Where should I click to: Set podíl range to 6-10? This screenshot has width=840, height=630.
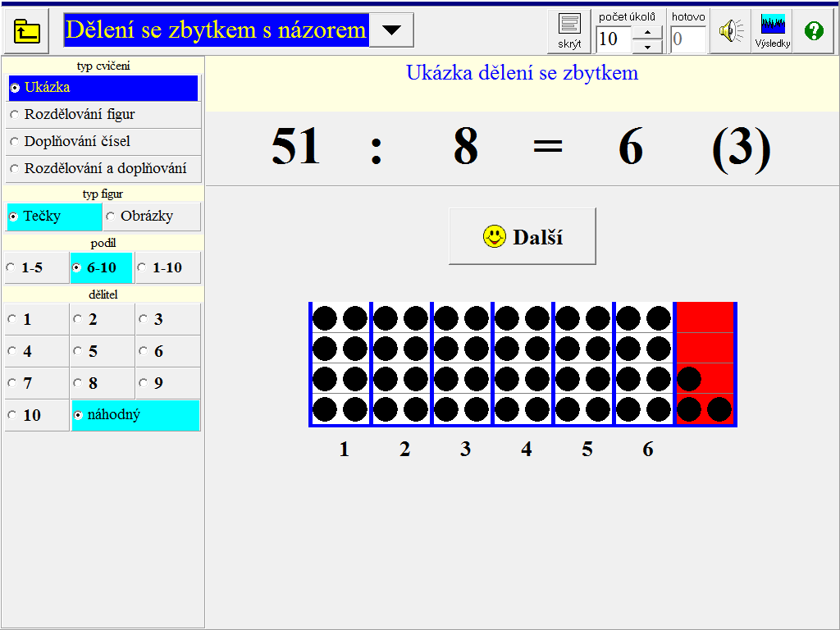tap(101, 268)
